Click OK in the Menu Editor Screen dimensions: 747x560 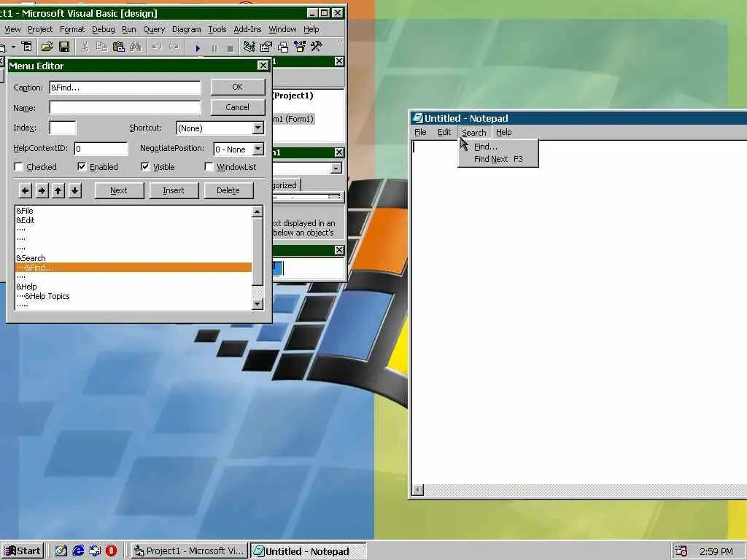(x=237, y=87)
